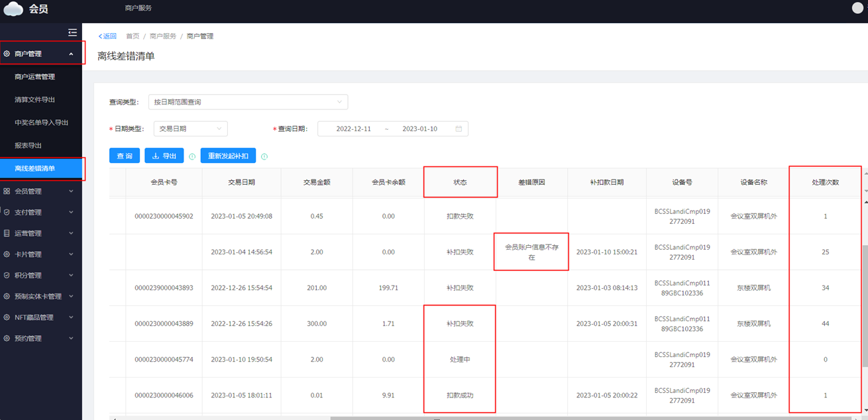Click the 会员管理 grid icon

click(x=7, y=191)
